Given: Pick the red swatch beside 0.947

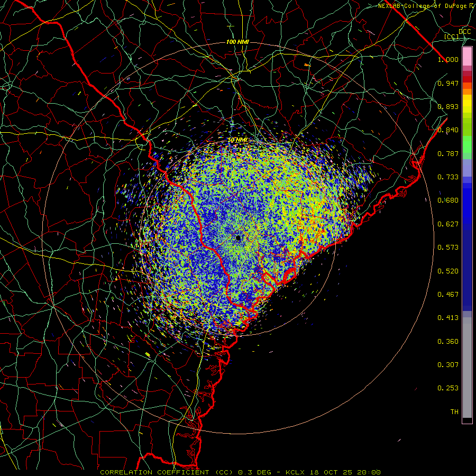Looking at the screenshot, I should pyautogui.click(x=467, y=79).
